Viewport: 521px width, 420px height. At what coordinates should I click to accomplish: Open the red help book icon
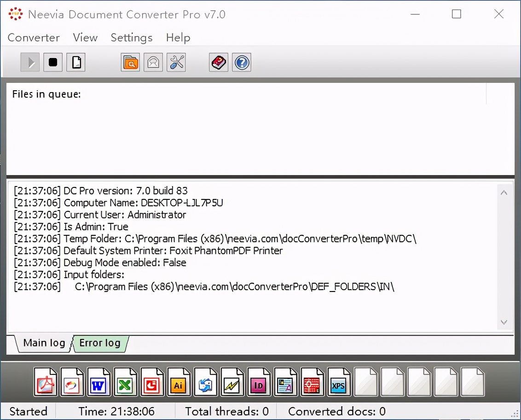219,62
